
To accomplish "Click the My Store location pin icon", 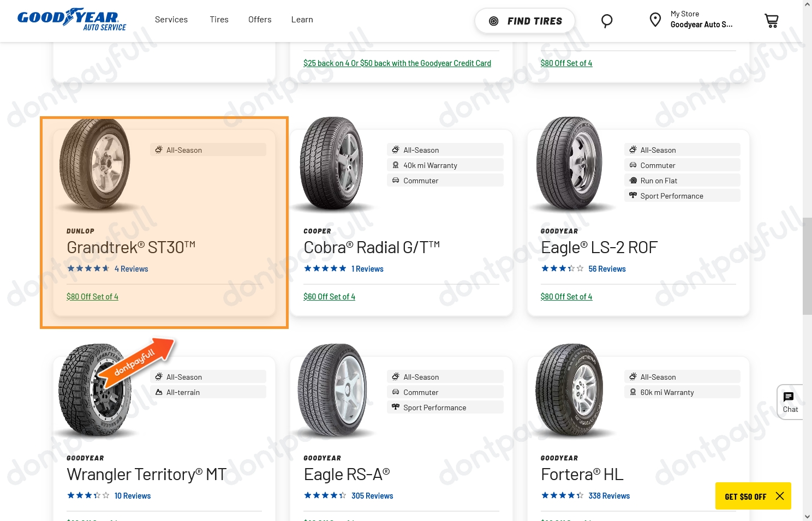I will tap(655, 19).
